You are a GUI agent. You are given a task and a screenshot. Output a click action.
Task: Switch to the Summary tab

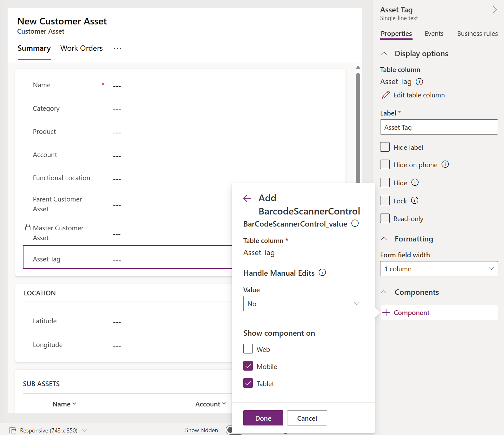tap(34, 48)
